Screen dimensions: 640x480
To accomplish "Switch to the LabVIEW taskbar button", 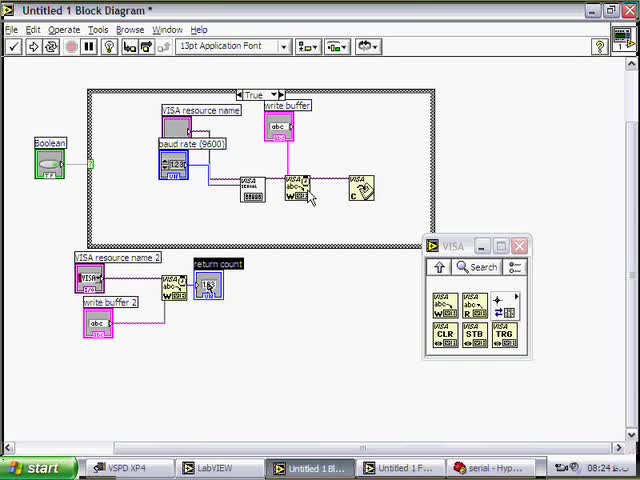I will [220, 468].
